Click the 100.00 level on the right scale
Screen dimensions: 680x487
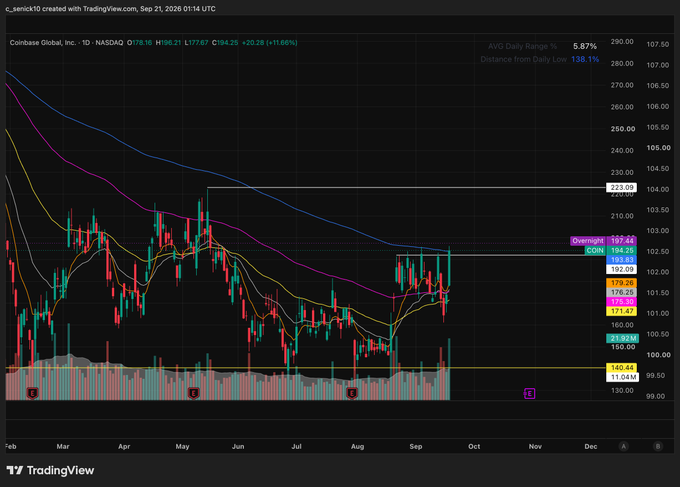pos(658,355)
